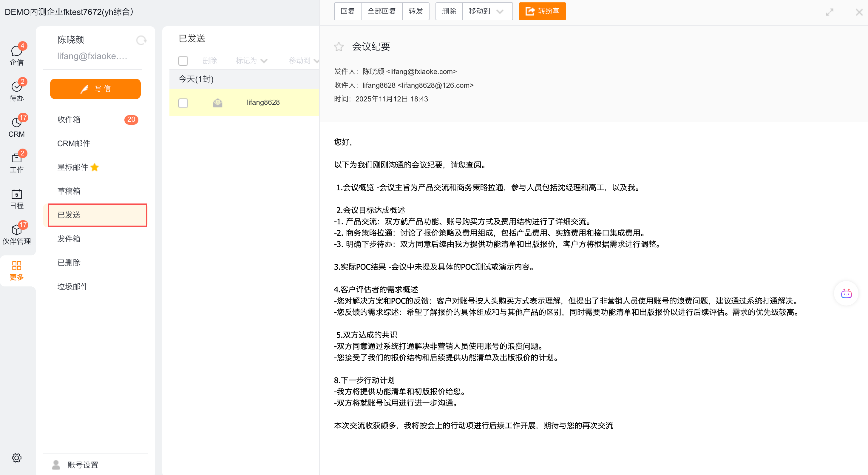The height and width of the screenshot is (475, 868).
Task: Open the 草稿箱 folder
Action: coord(69,191)
